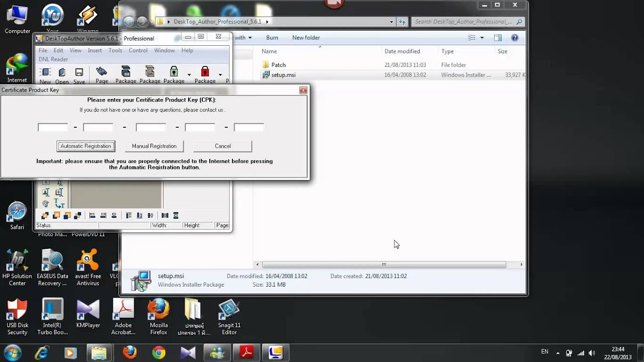
Task: Click the volume speaker tray icon
Action: 592,353
